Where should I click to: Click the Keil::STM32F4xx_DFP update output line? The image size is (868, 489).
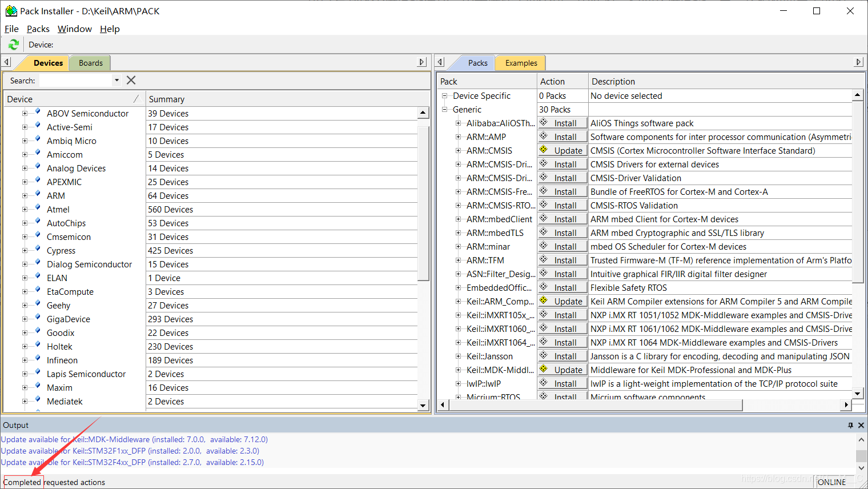click(x=132, y=462)
